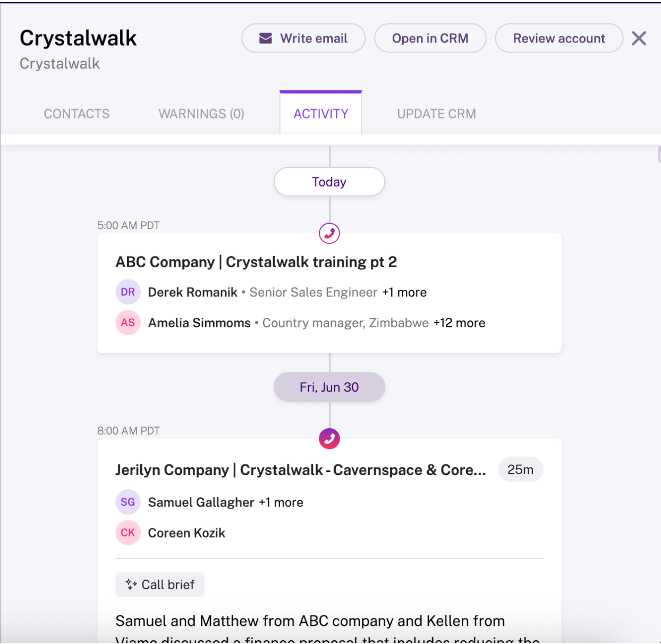The height and width of the screenshot is (644, 661).
Task: Click the DR avatar for Derek Romanik
Action: [128, 292]
